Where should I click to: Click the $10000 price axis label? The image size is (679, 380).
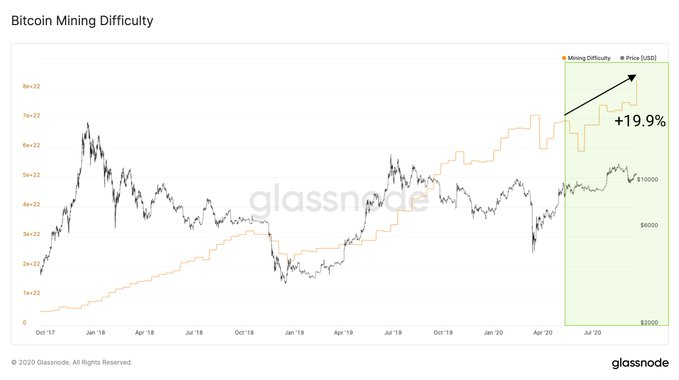click(x=647, y=180)
